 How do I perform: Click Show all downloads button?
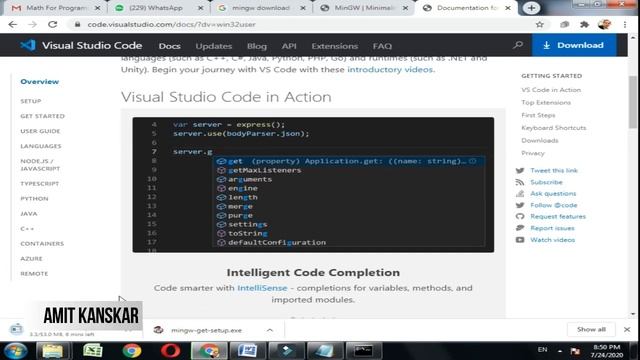(x=591, y=329)
